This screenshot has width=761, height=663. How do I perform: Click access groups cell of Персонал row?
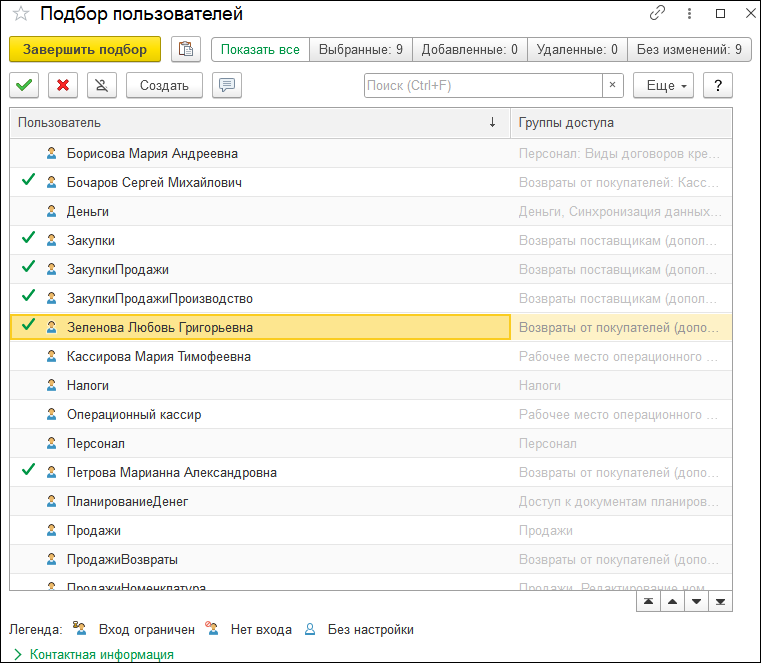tap(621, 443)
